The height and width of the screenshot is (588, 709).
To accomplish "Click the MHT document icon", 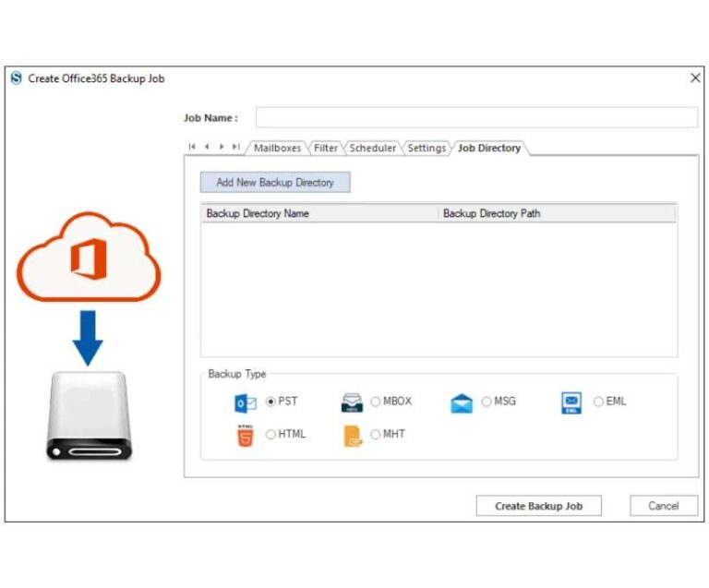I will (353, 436).
